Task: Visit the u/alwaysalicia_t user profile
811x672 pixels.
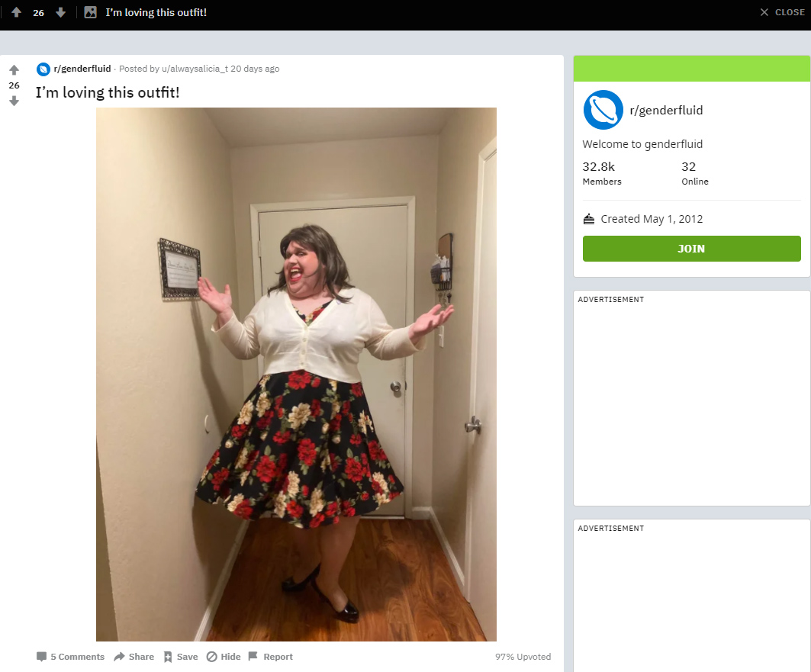Action: (x=195, y=69)
